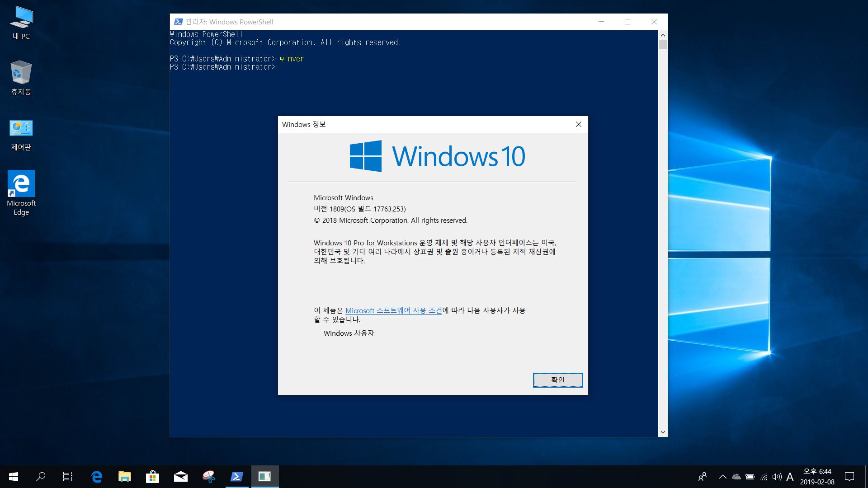The height and width of the screenshot is (488, 868).
Task: Click the winver command text in PowerShell
Action: click(292, 59)
